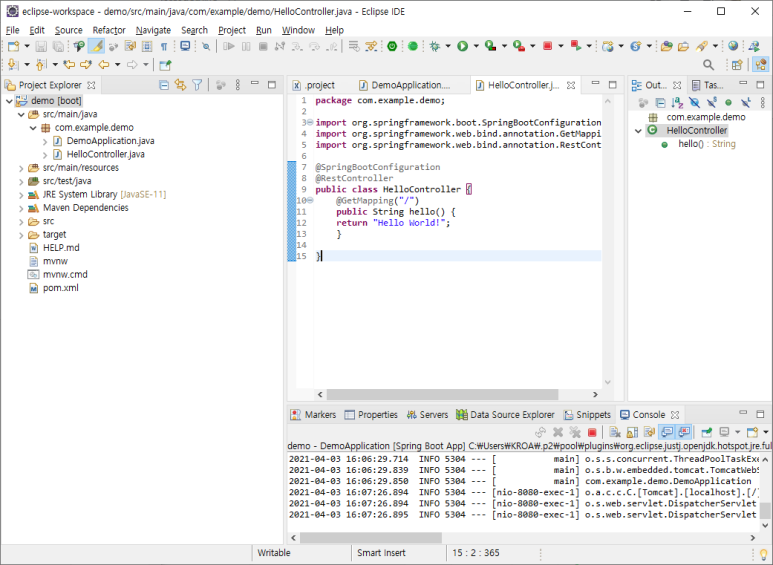Viewport: 773px width, 565px height.
Task: Click the New Java Class icon
Action: tap(635, 46)
